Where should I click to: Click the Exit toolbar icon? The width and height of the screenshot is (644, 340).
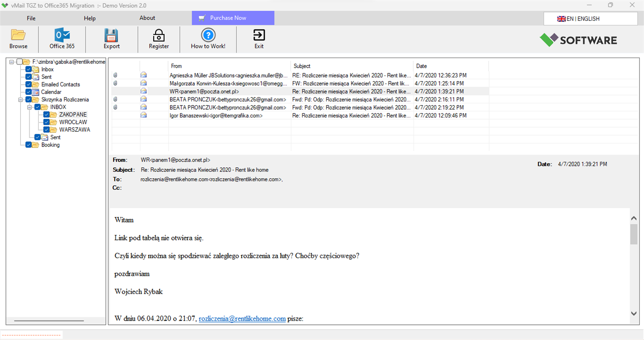pos(259,36)
